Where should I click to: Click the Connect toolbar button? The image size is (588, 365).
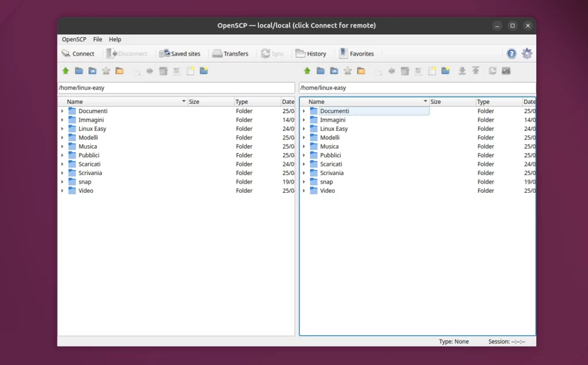point(78,53)
